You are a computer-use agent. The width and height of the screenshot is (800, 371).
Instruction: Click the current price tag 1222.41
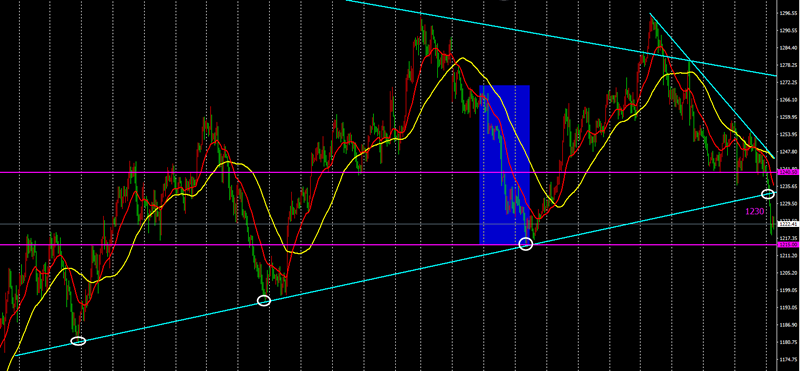click(788, 224)
